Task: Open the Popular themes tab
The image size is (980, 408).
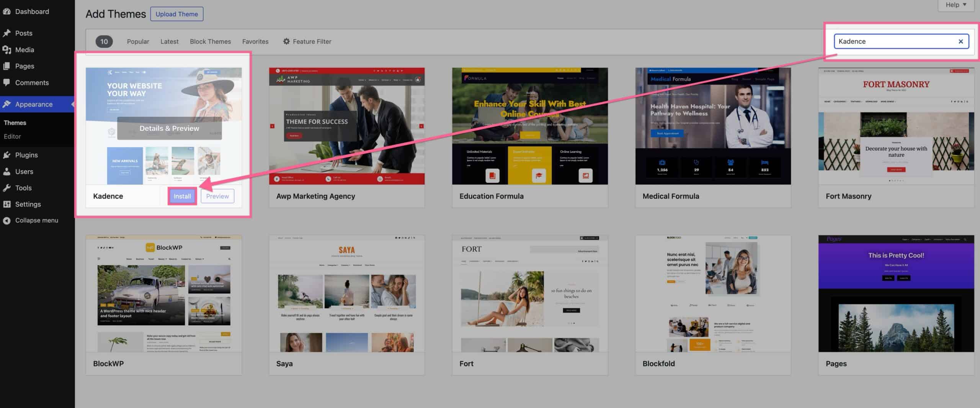Action: coord(138,41)
